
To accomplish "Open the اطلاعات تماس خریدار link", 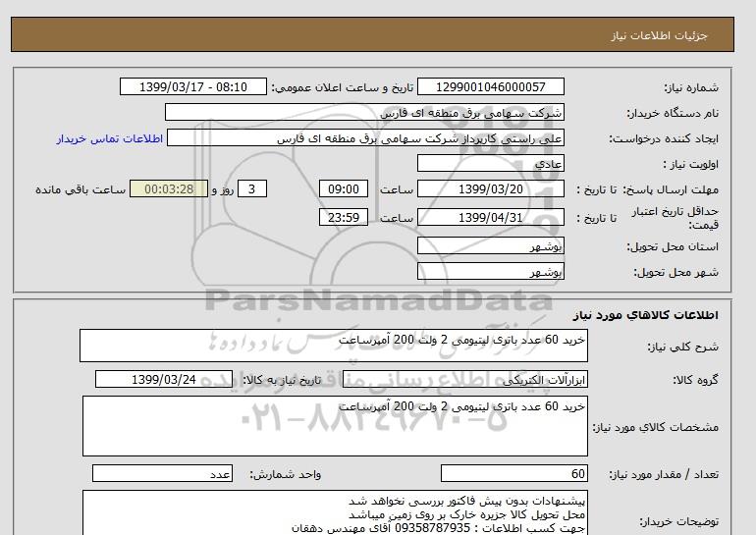I will click(109, 138).
